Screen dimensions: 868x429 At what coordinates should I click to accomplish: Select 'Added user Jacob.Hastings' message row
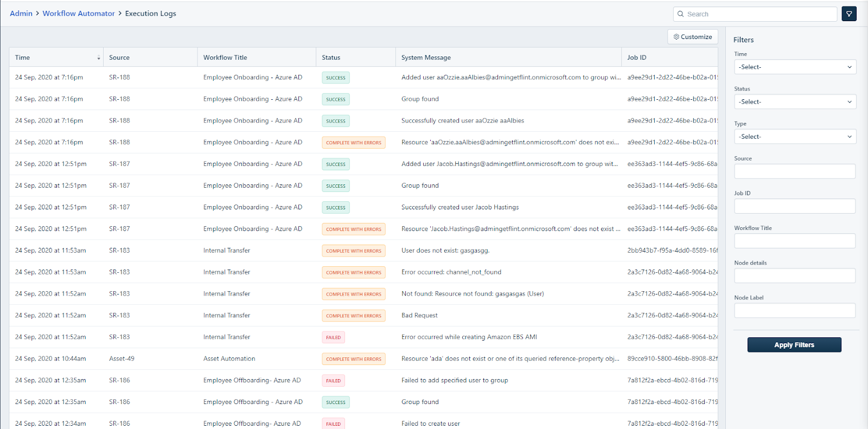tap(509, 164)
